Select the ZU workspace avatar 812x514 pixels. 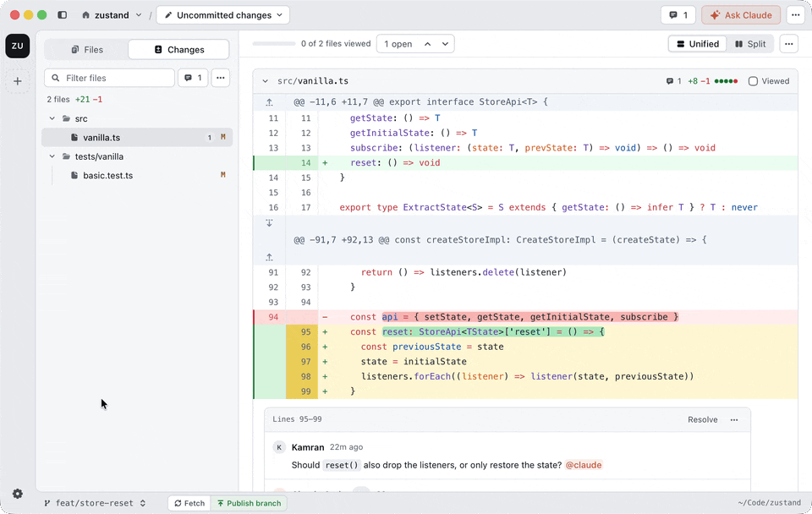click(x=18, y=46)
